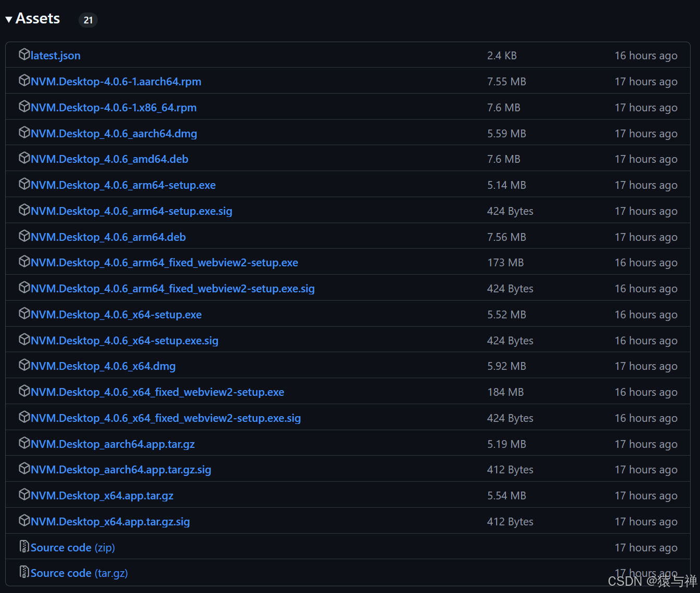This screenshot has height=593, width=700.
Task: Collapse the Assets section triangle
Action: [x=9, y=20]
